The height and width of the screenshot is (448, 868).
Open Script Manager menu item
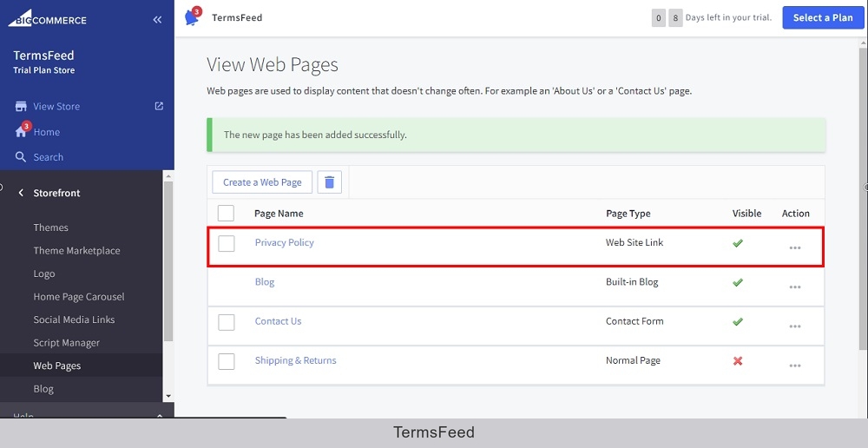(67, 343)
